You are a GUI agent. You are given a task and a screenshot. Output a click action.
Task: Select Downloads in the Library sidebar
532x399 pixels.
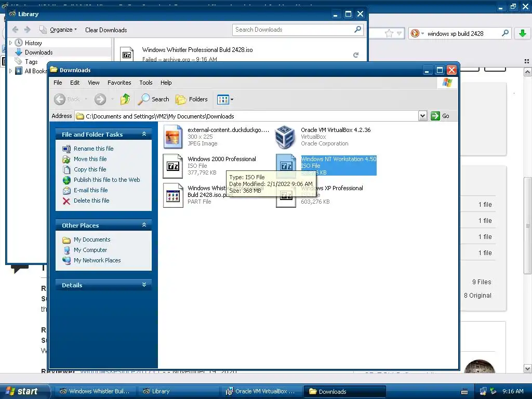[x=38, y=52]
